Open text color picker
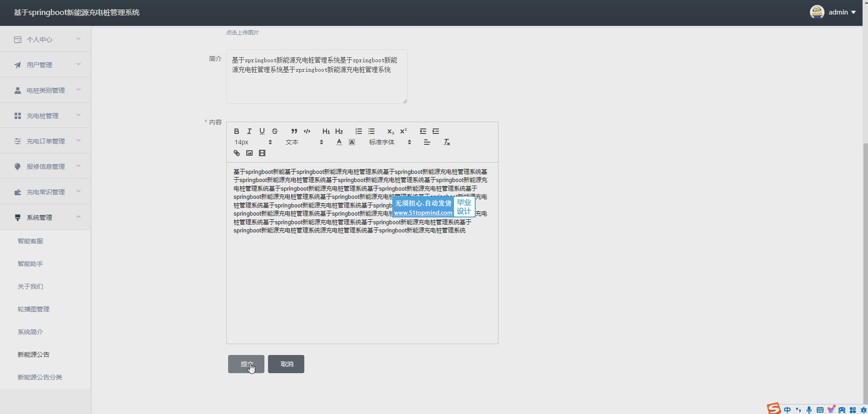The height and width of the screenshot is (414, 868). pos(339,142)
